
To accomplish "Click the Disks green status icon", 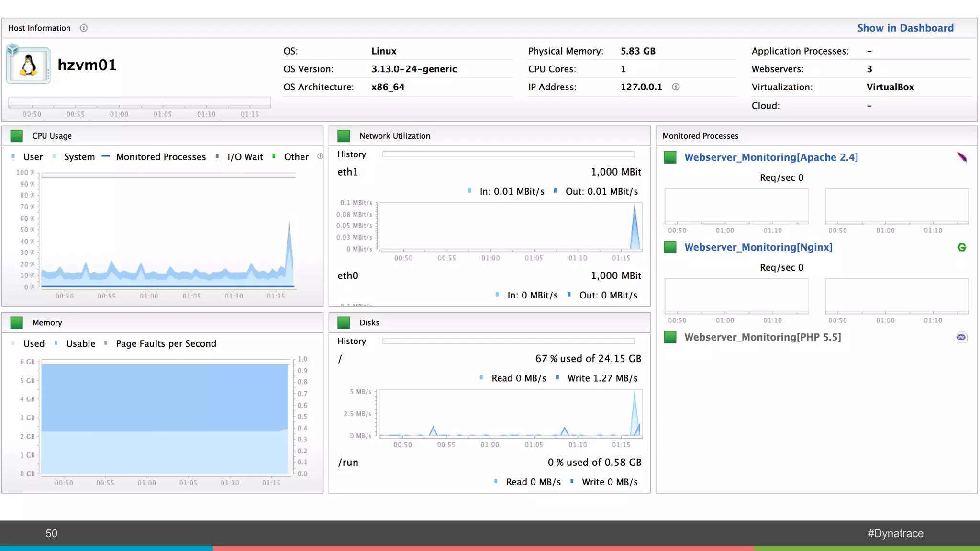I will coord(344,323).
